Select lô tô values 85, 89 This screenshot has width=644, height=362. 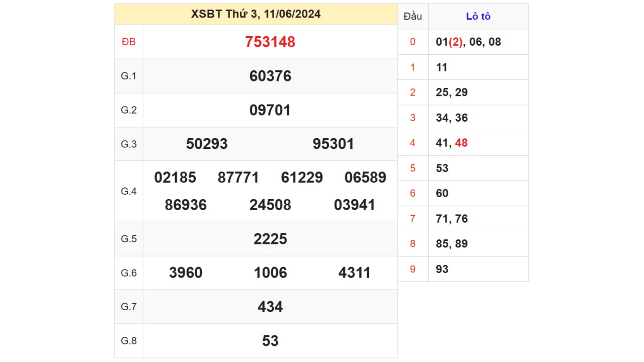(x=452, y=244)
